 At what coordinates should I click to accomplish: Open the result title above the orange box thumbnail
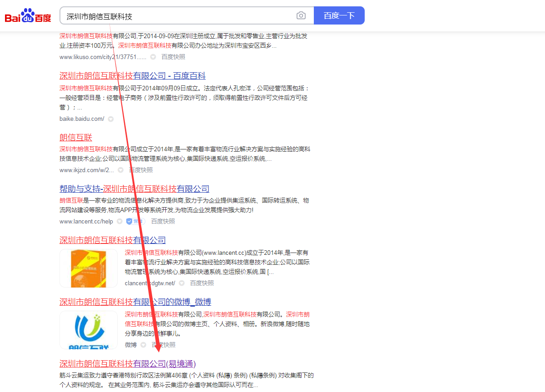point(113,240)
